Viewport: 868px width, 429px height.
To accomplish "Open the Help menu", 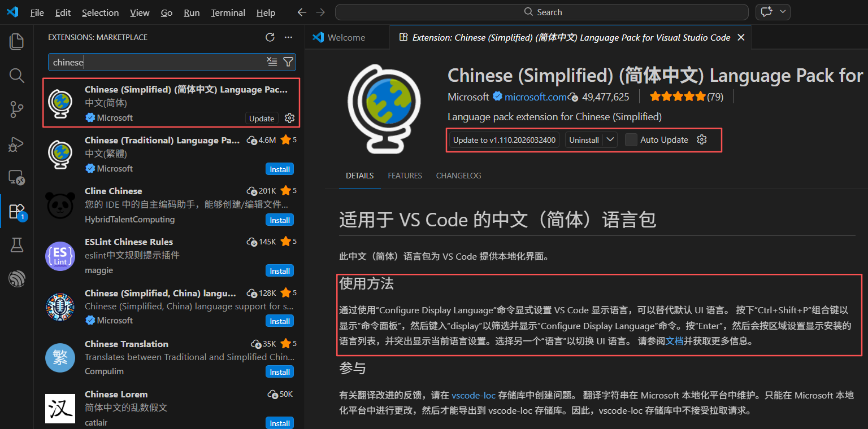I will [266, 12].
